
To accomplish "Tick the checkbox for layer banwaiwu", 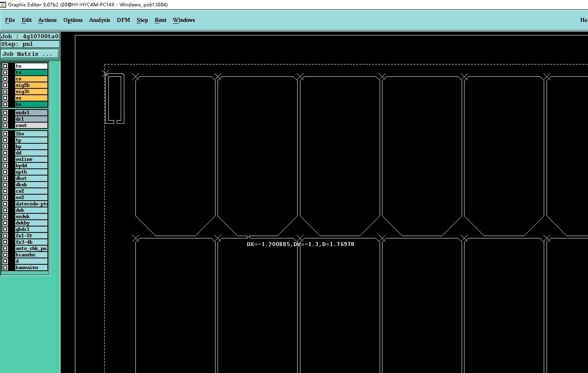I will (5, 268).
